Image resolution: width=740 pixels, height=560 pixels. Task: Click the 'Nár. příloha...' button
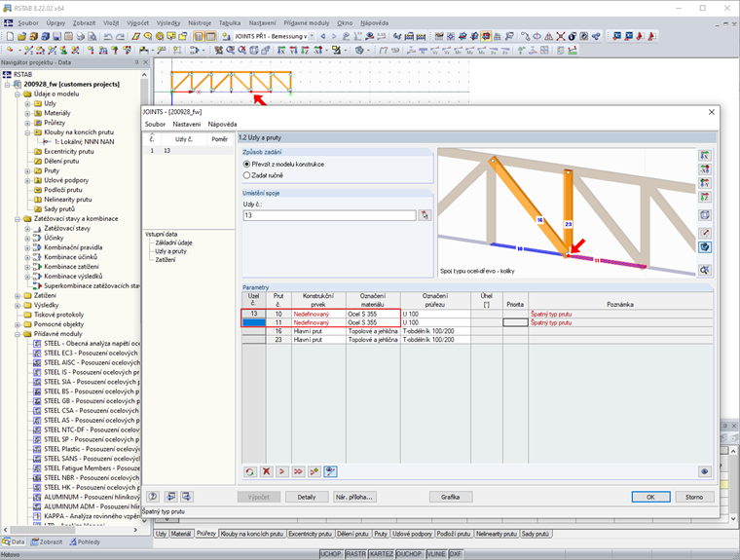354,497
